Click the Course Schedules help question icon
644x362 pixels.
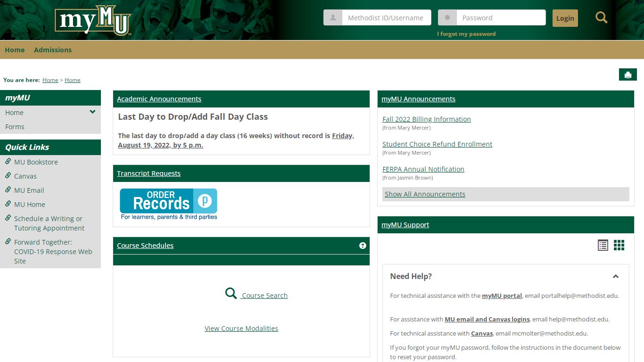click(363, 246)
